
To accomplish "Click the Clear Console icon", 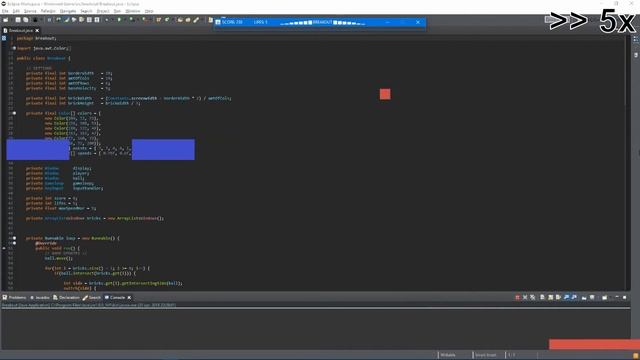I will (542, 298).
